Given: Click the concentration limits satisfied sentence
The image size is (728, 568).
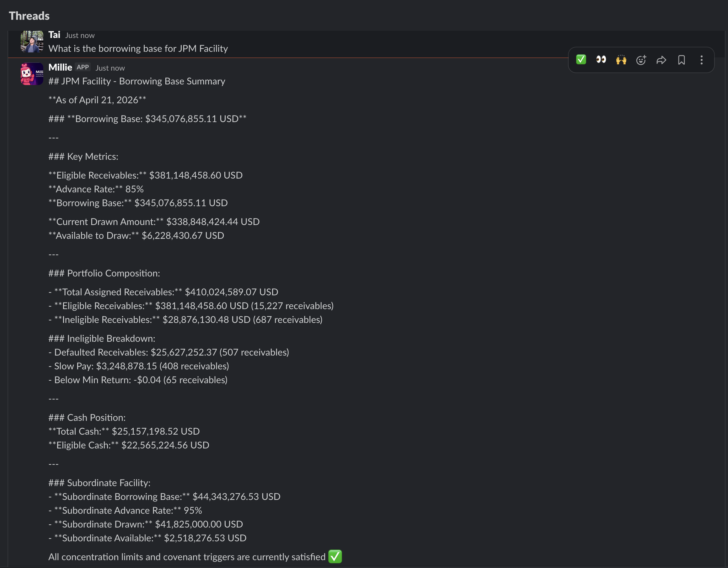Looking at the screenshot, I should click(x=187, y=557).
